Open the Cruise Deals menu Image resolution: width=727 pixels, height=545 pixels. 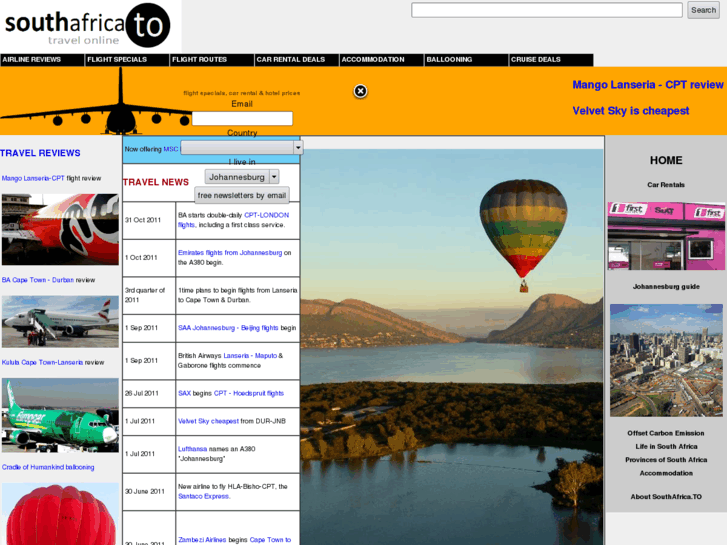[x=551, y=59]
